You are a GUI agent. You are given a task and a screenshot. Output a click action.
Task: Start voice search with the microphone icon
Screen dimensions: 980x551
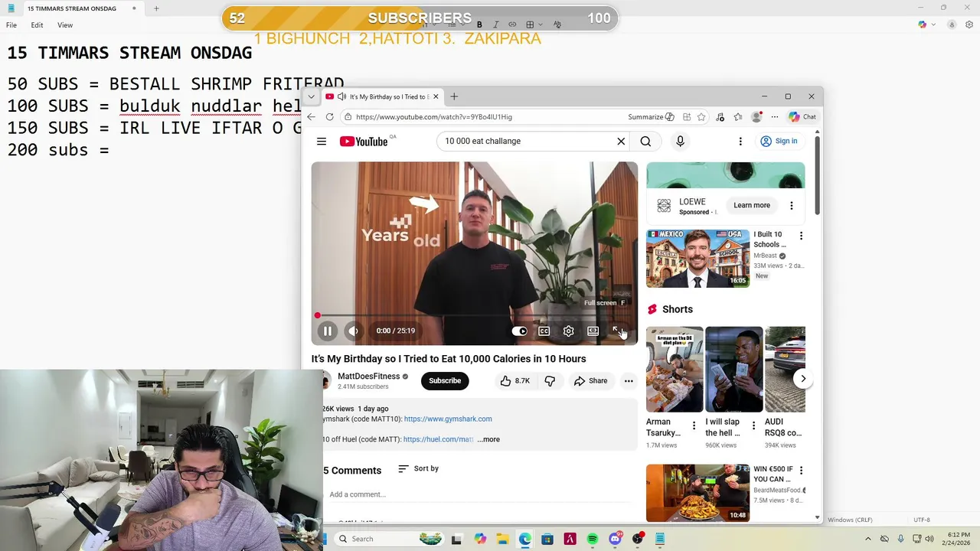[x=680, y=141]
